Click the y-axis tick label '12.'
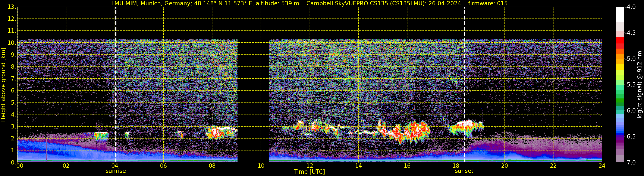Viewport: 644px width, 176px height. tap(12, 19)
